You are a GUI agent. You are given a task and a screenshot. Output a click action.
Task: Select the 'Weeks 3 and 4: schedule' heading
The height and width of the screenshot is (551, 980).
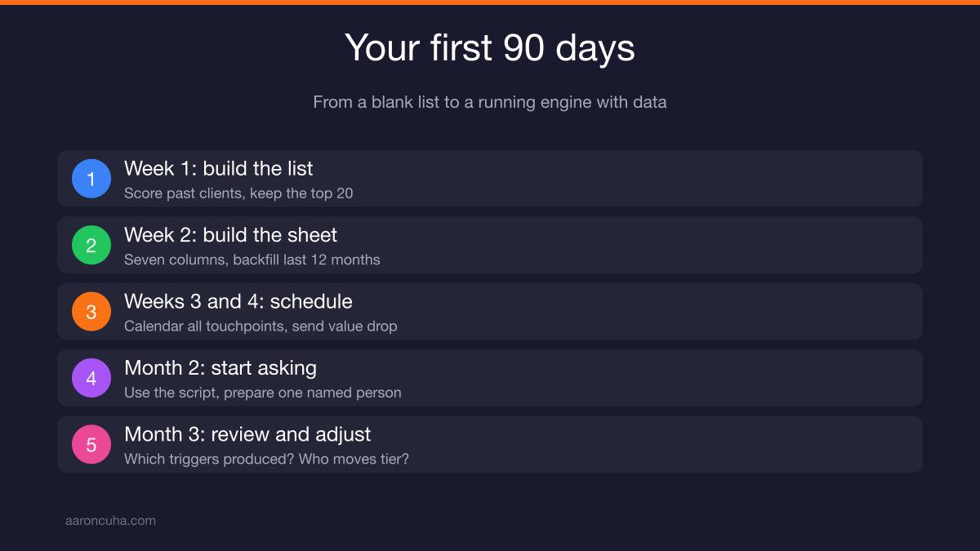pyautogui.click(x=238, y=301)
